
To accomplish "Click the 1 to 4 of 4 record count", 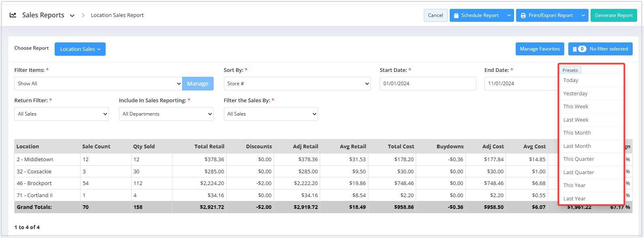I will click(x=27, y=227).
